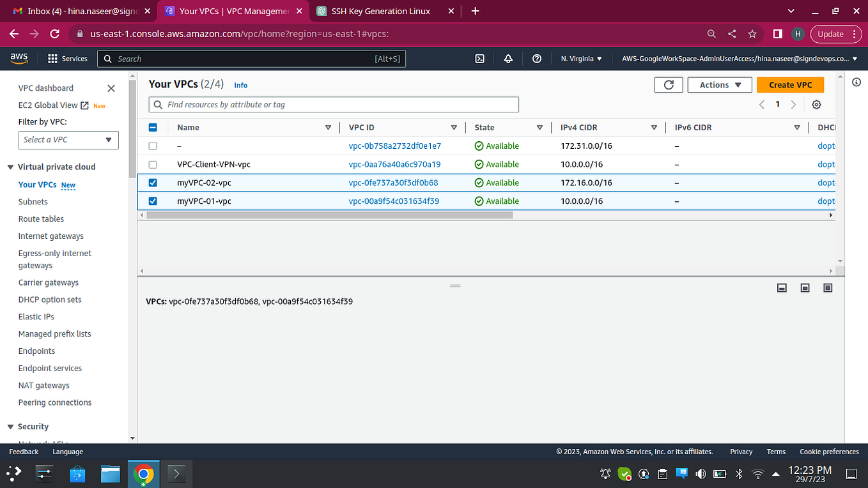Launch the file manager from the taskbar
This screenshot has width=868, height=488.
110,473
